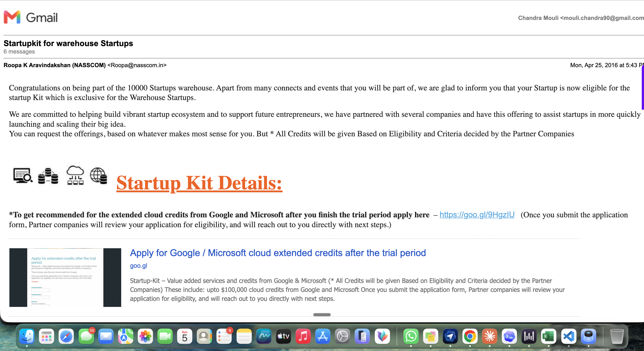Open Music from the Dock

(303, 336)
